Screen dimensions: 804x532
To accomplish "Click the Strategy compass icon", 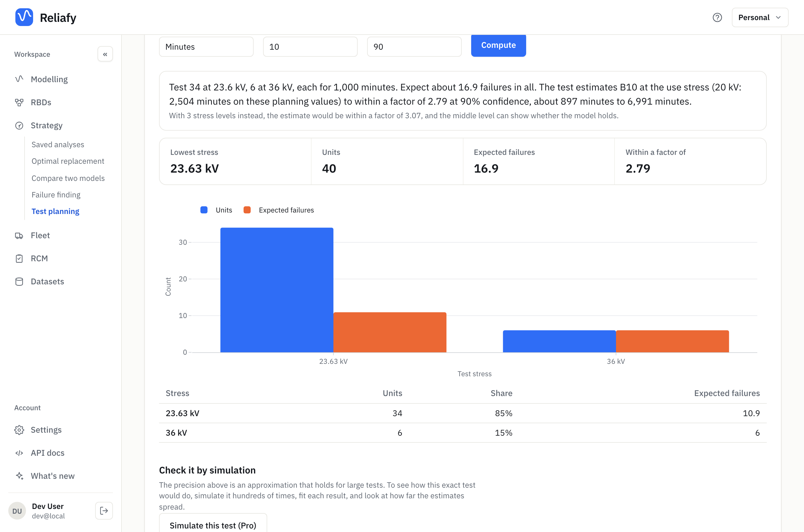I will click(x=19, y=125).
